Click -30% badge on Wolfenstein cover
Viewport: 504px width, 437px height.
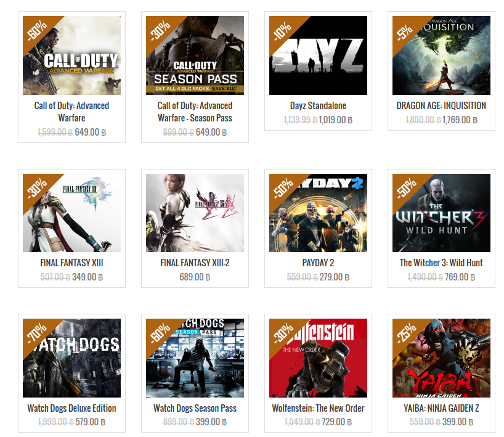pyautogui.click(x=283, y=333)
